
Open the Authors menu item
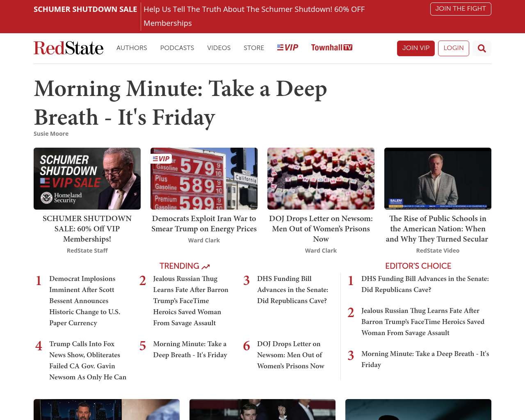click(x=132, y=48)
